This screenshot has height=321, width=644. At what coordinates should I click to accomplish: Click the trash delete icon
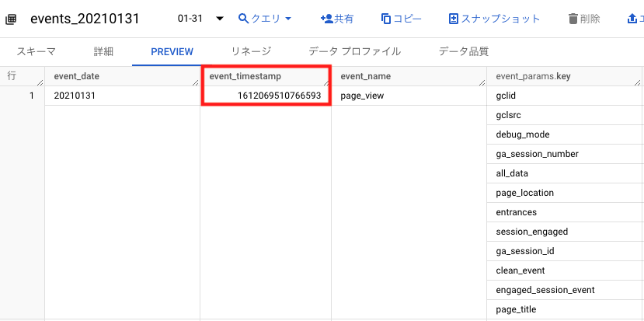pos(573,19)
